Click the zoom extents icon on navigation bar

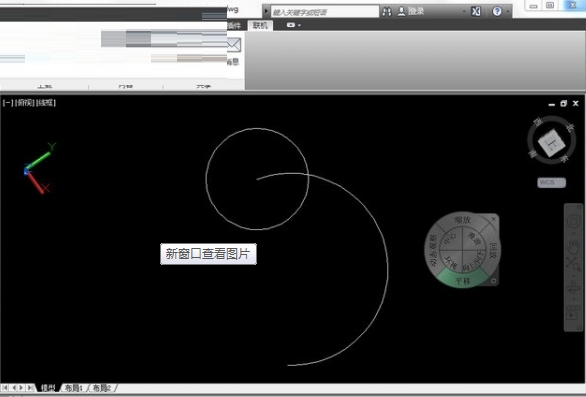(573, 264)
